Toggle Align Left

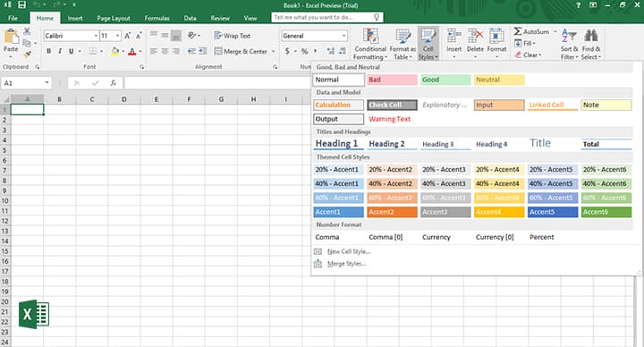tap(154, 51)
